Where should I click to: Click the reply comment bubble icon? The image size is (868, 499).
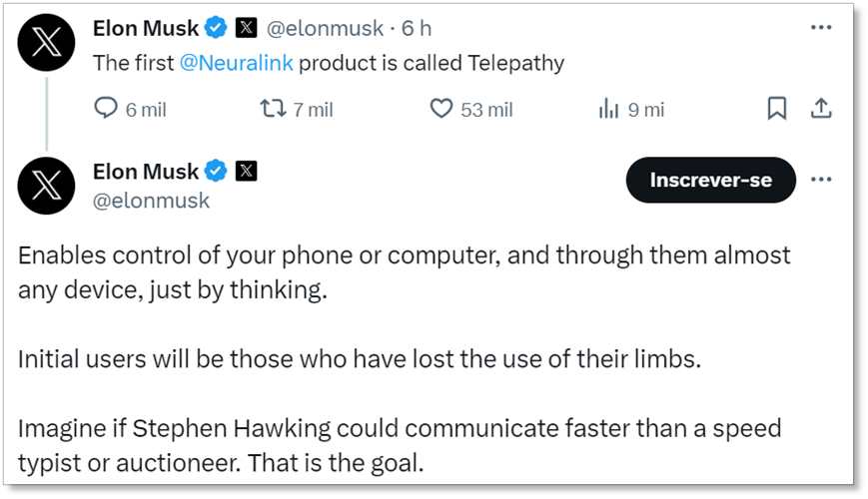click(106, 109)
